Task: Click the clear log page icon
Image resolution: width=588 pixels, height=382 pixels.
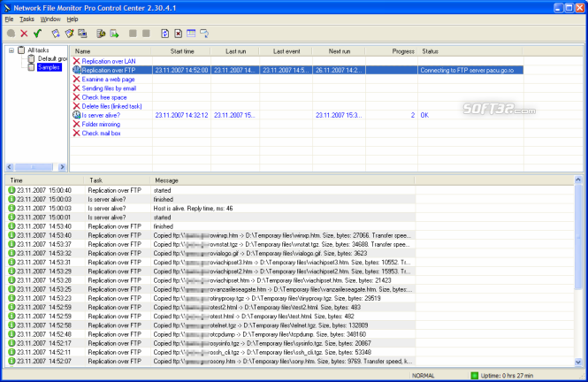Action: pyautogui.click(x=178, y=34)
